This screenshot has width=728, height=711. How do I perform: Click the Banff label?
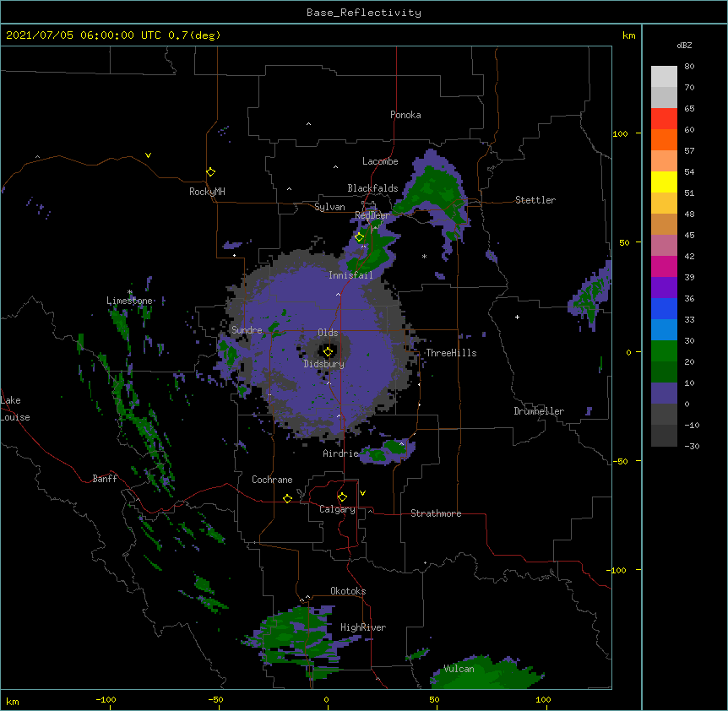(x=105, y=479)
